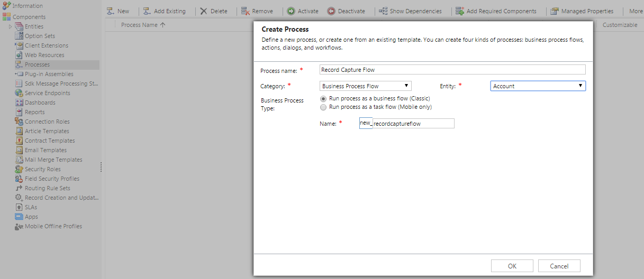Viewport: 644px width, 279px height.
Task: Click the green Activate icon
Action: click(x=291, y=11)
